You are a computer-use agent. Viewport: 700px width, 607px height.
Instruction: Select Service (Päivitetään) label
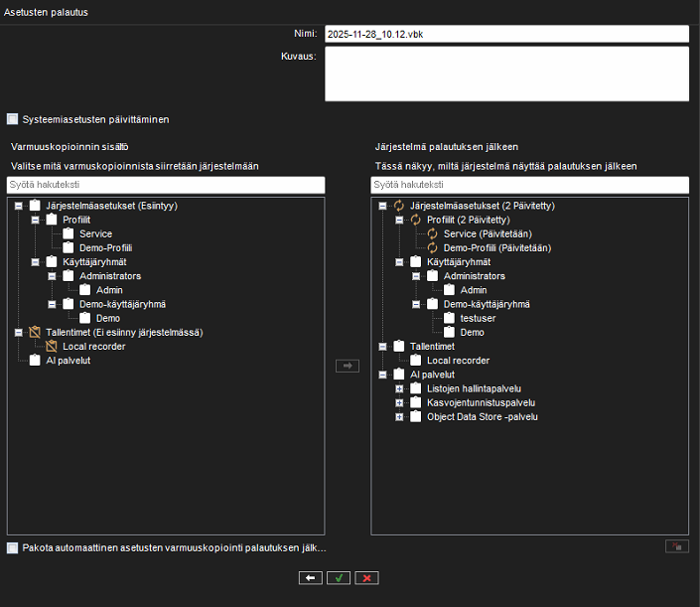[488, 234]
